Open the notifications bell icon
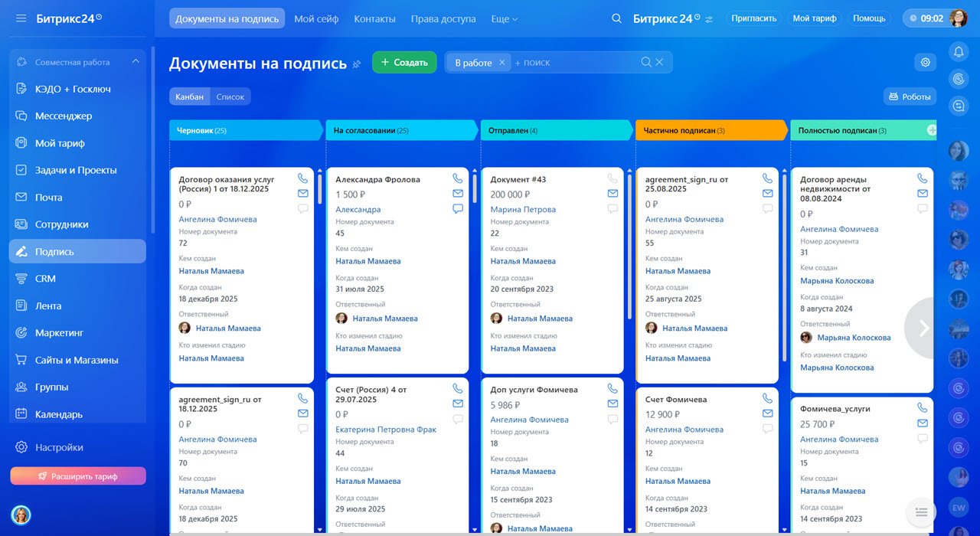The image size is (980, 536). [958, 51]
